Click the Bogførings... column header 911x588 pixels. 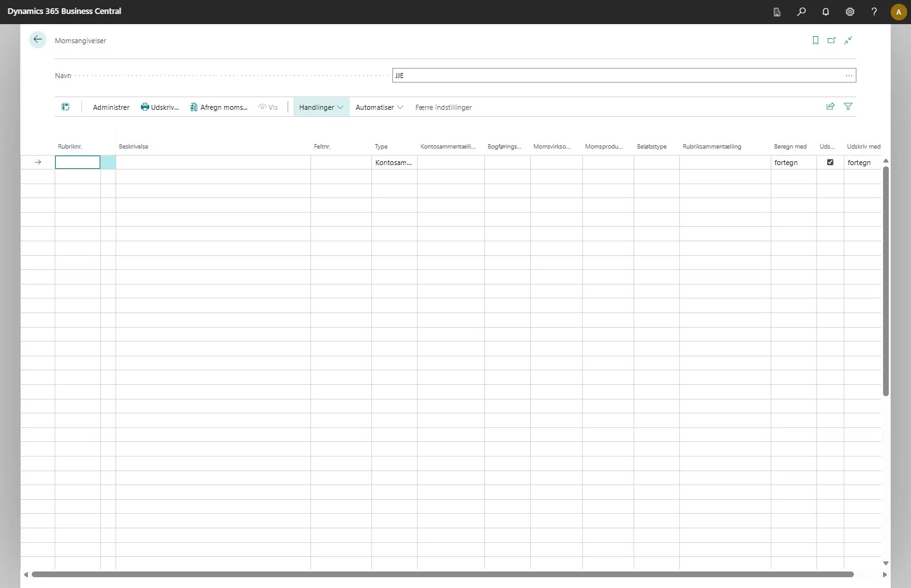tap(505, 147)
